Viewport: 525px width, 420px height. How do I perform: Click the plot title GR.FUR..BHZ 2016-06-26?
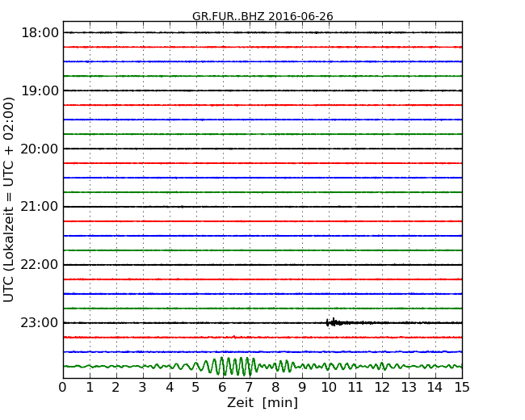click(x=262, y=16)
